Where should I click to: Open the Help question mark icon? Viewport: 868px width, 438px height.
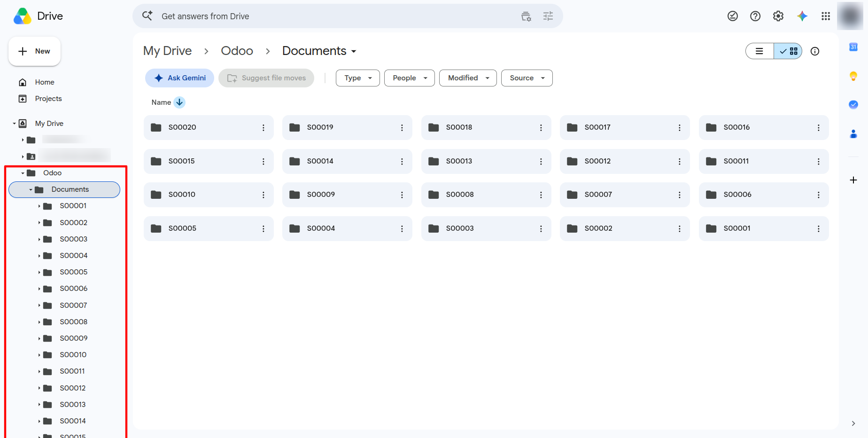point(755,16)
